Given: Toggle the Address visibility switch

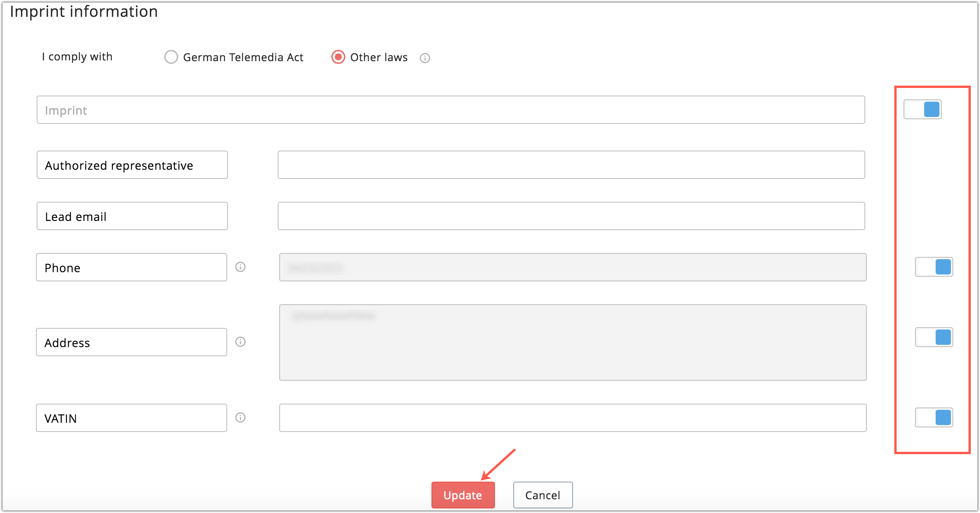Looking at the screenshot, I should 934,337.
